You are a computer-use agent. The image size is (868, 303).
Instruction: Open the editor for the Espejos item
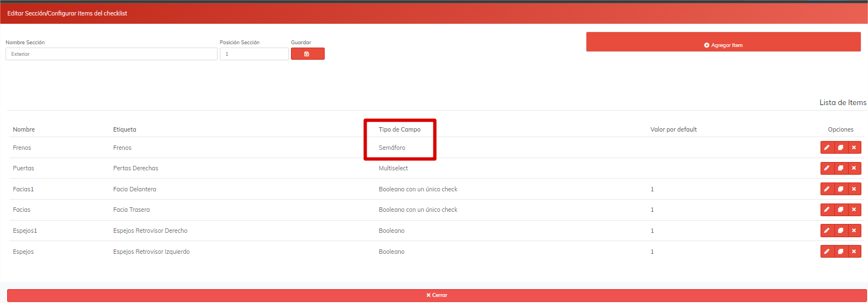[x=827, y=252]
